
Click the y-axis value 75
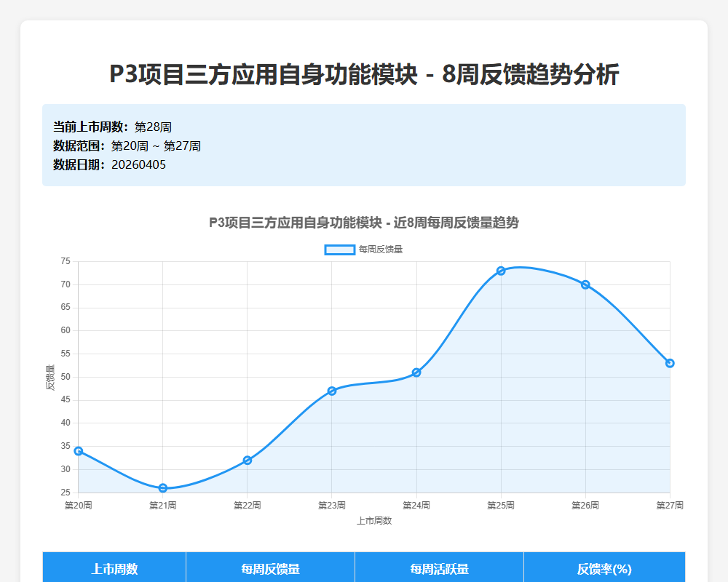tap(66, 261)
